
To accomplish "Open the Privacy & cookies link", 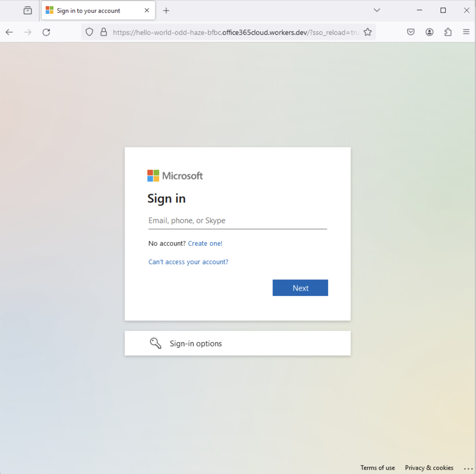I will tap(429, 468).
